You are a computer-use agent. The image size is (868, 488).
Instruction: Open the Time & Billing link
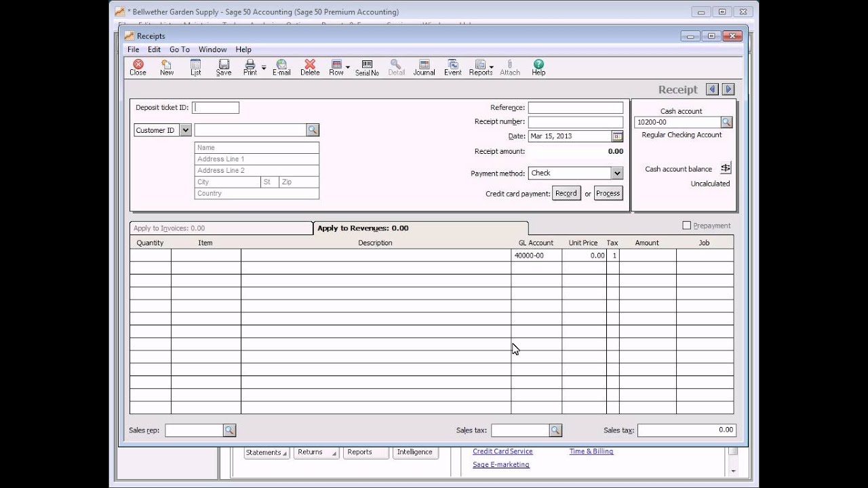coord(591,451)
